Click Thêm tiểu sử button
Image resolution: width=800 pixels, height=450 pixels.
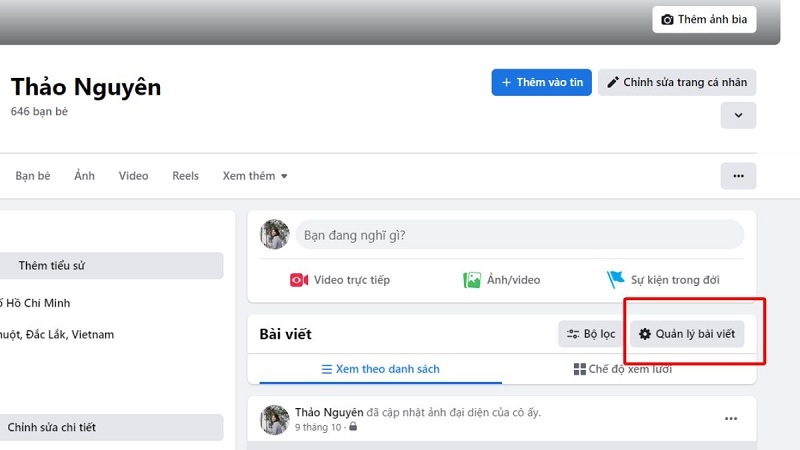click(x=112, y=265)
